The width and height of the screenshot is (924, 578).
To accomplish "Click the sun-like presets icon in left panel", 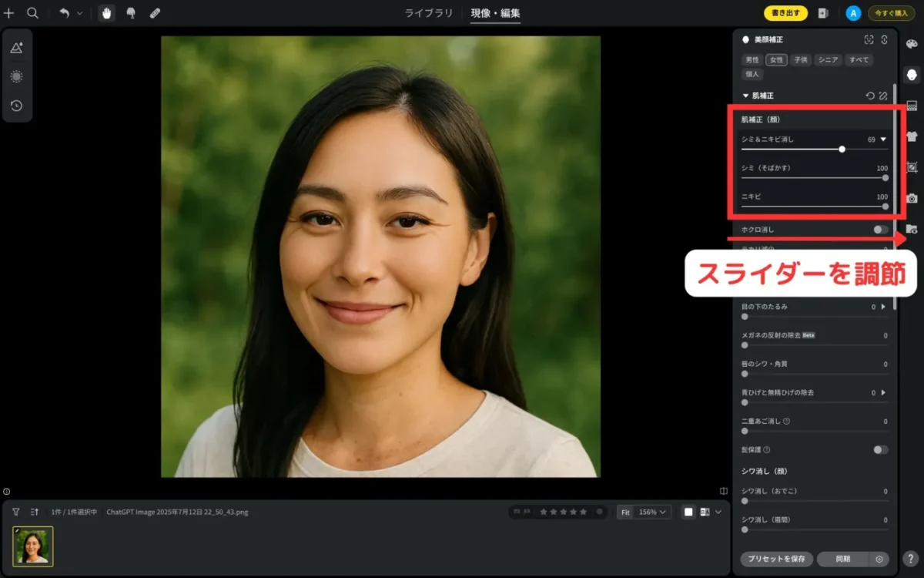I will 16,76.
